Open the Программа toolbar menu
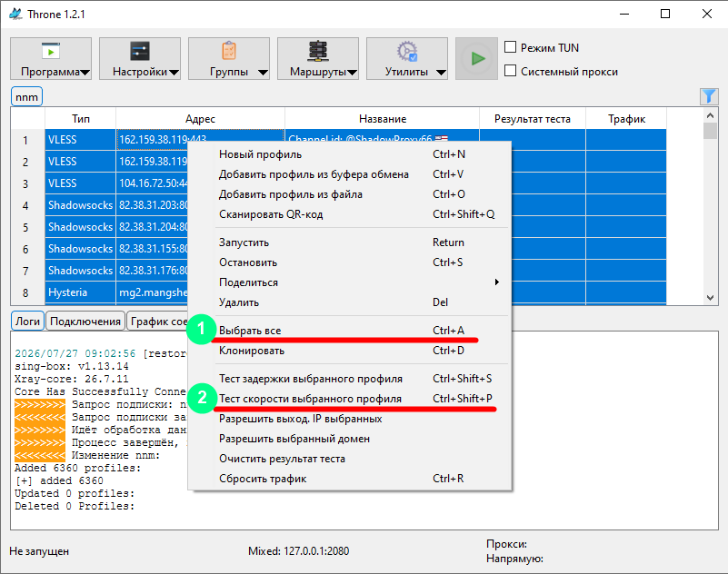This screenshot has height=574, width=728. pyautogui.click(x=51, y=58)
